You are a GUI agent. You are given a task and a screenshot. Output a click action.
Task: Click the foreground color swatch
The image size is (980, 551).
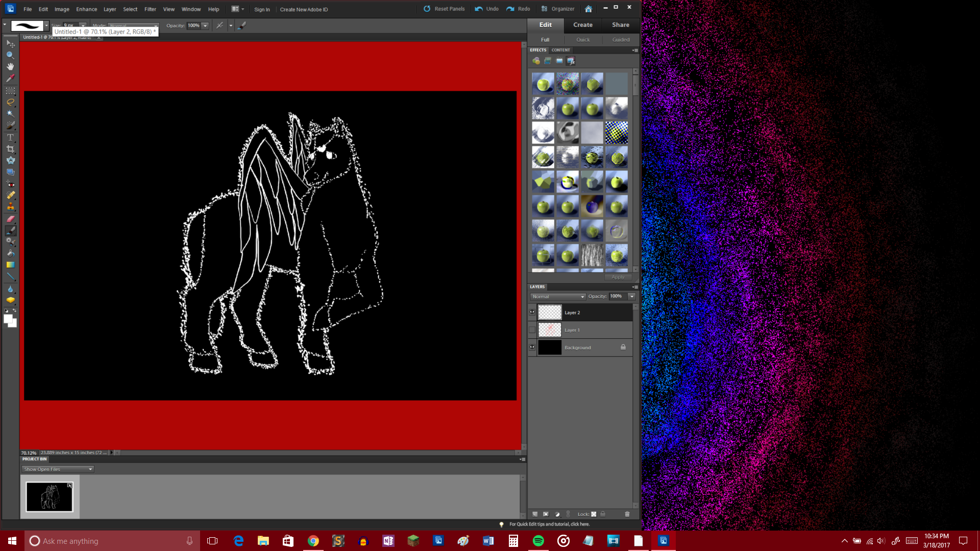[x=8, y=319]
